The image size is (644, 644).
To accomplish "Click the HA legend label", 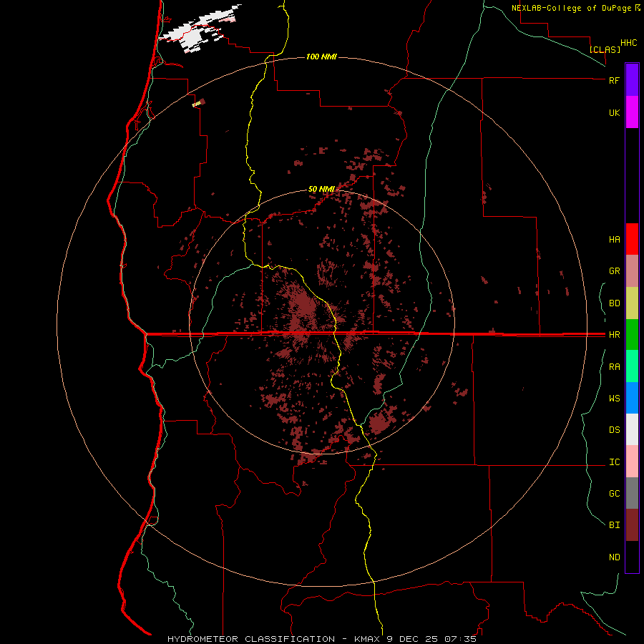I will [614, 240].
